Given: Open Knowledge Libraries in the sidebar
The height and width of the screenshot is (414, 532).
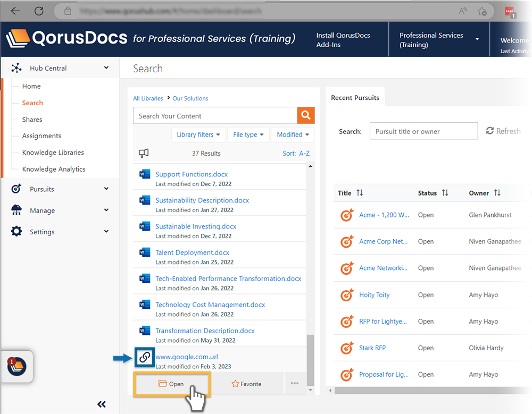Looking at the screenshot, I should coord(53,152).
